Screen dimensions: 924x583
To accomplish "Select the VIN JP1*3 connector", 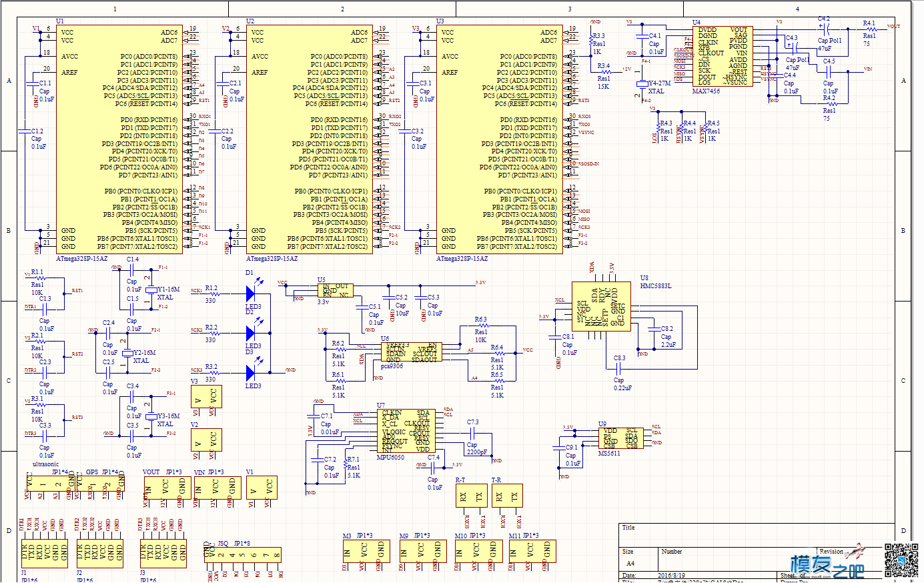I will (217, 487).
